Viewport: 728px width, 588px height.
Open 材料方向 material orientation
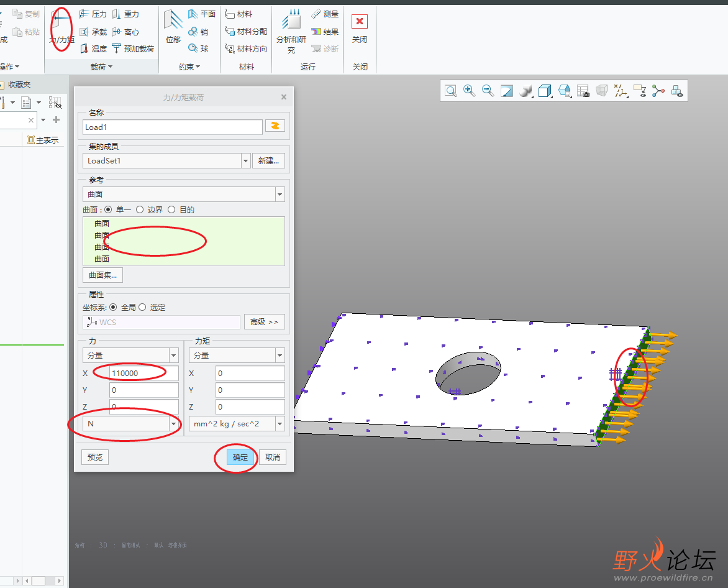click(245, 48)
